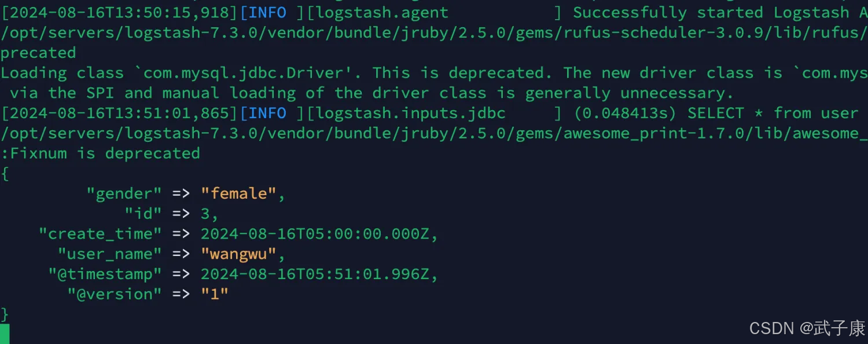The image size is (868, 344).
Task: Click the opening curly brace of the record
Action: (x=5, y=174)
